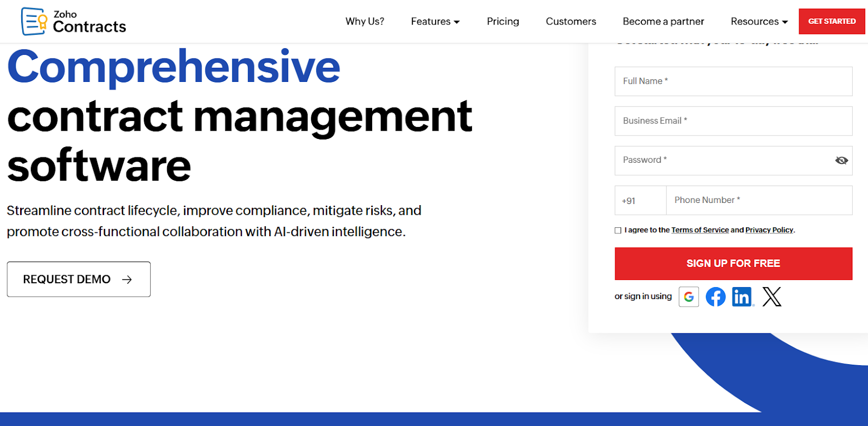Viewport: 868px width, 426px height.
Task: Sign in using Google icon
Action: tap(689, 297)
